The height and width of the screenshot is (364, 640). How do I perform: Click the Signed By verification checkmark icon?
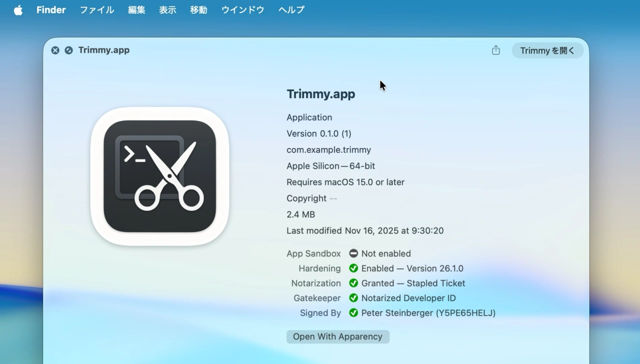353,313
